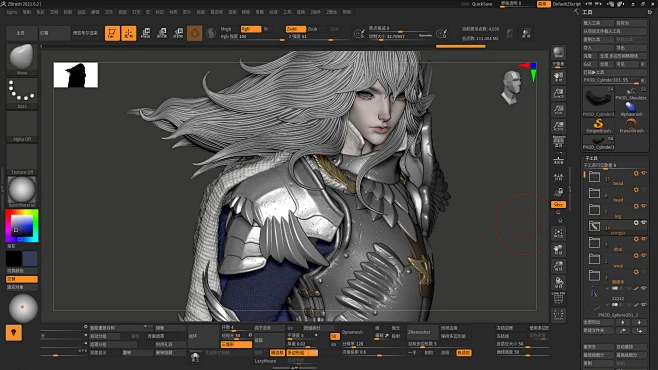Click the camera head orientation indicator
Viewport: 658px width, 370px height.
(512, 87)
